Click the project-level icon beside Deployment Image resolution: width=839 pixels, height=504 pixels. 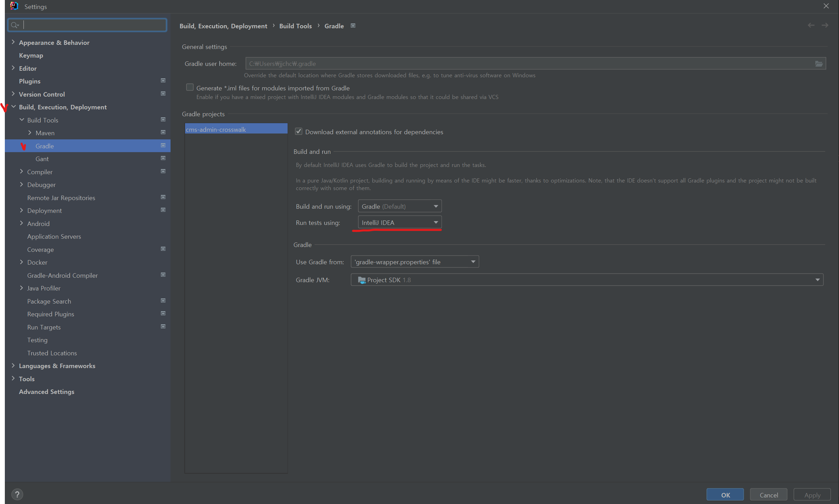pyautogui.click(x=163, y=210)
